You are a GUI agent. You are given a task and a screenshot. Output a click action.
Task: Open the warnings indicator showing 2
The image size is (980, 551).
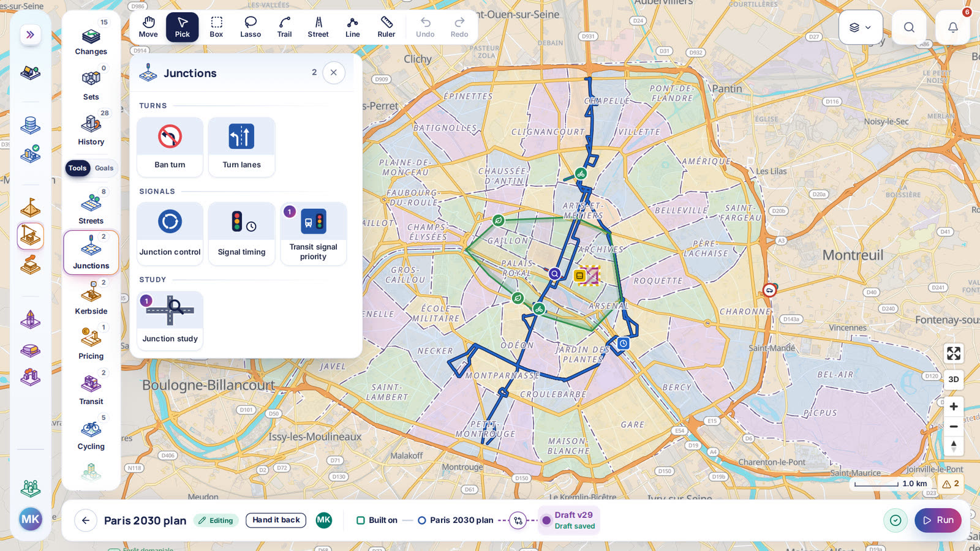(x=951, y=484)
